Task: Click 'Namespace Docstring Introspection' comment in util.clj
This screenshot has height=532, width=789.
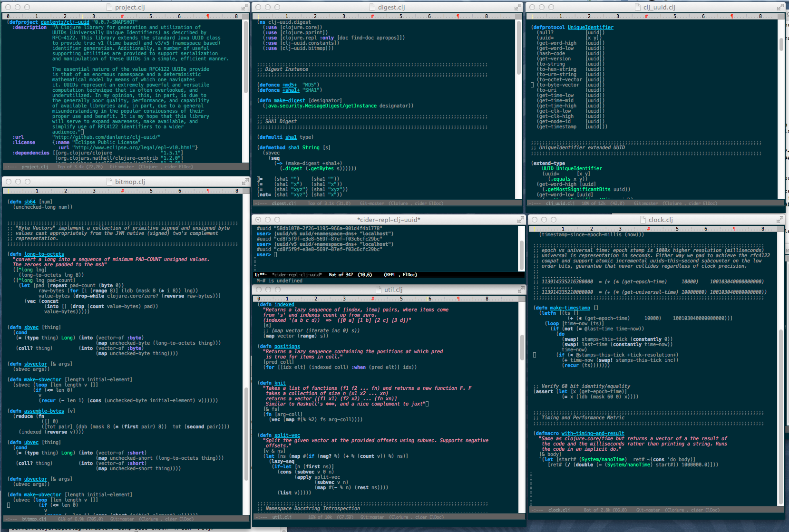Action: tap(312, 509)
